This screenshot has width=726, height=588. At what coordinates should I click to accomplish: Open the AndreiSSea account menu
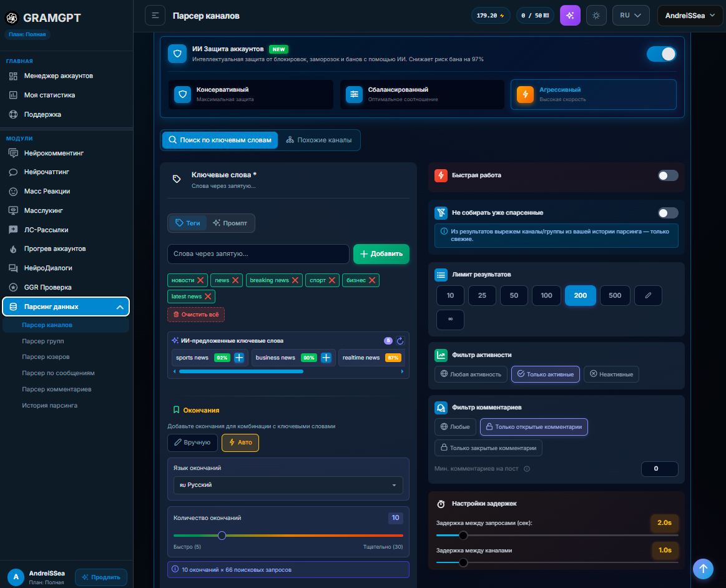pos(690,16)
